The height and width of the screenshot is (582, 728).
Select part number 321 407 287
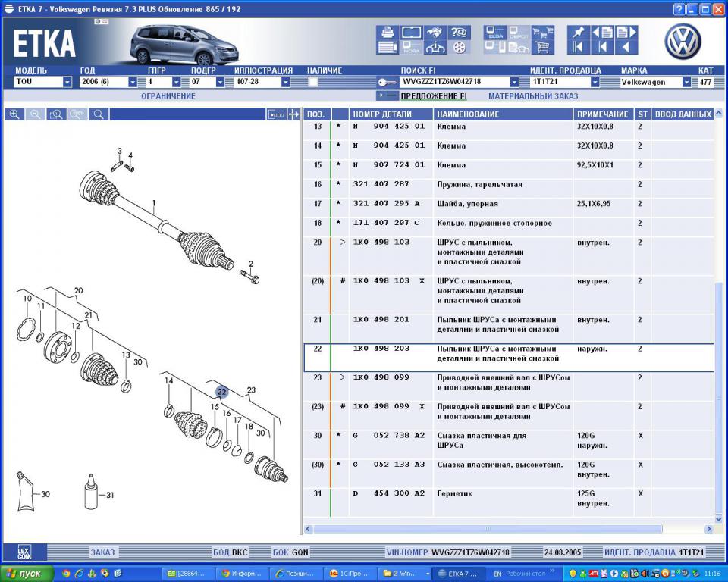[x=381, y=184]
